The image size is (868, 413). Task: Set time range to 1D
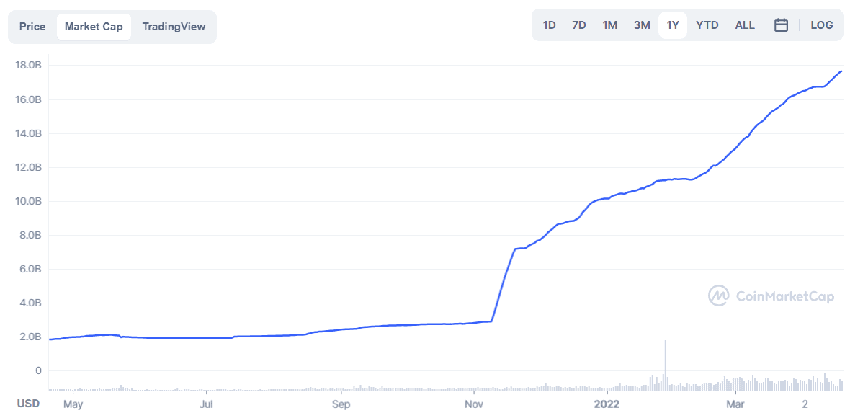click(x=549, y=25)
